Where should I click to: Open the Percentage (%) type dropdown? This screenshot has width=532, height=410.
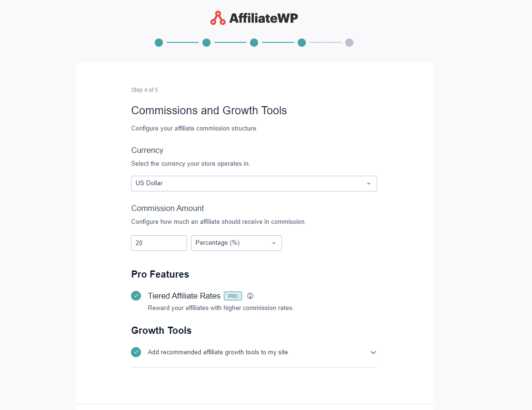(x=237, y=243)
